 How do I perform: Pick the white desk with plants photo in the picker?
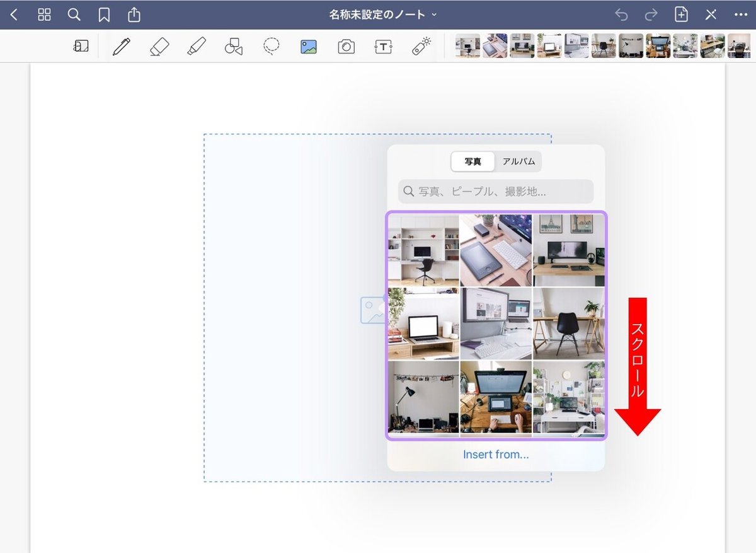569,397
